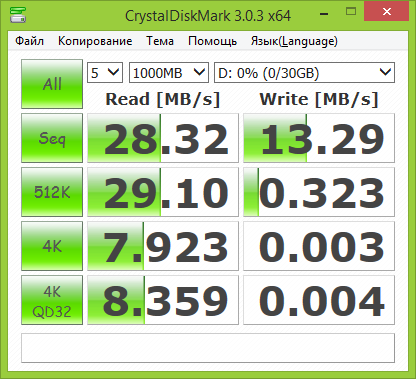Click the CrystalDiskMark app icon in title bar
Screen dimensions: 416x379
click(x=18, y=14)
